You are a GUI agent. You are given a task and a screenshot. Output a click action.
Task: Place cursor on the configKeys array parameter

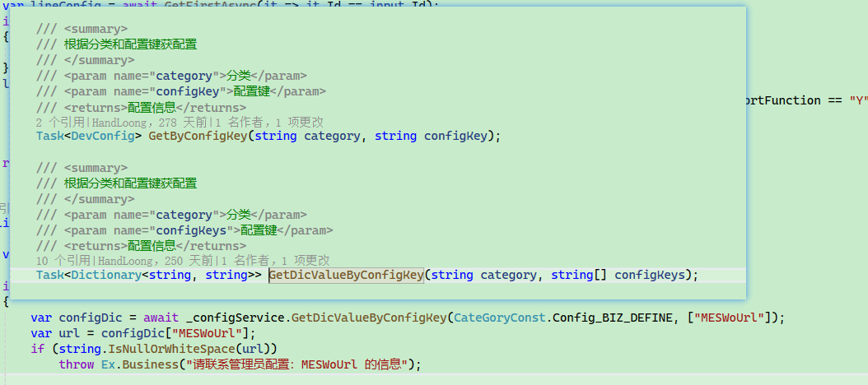[652, 275]
